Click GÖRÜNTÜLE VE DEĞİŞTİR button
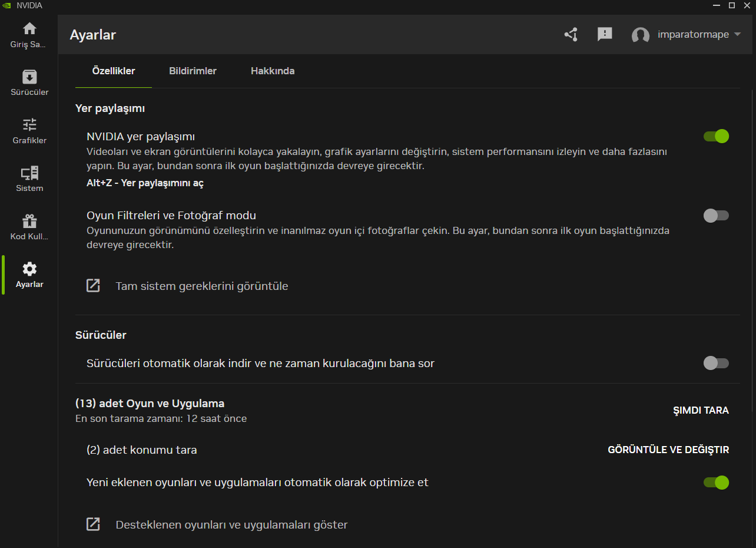Screen dimensions: 756x548 pyautogui.click(x=668, y=450)
